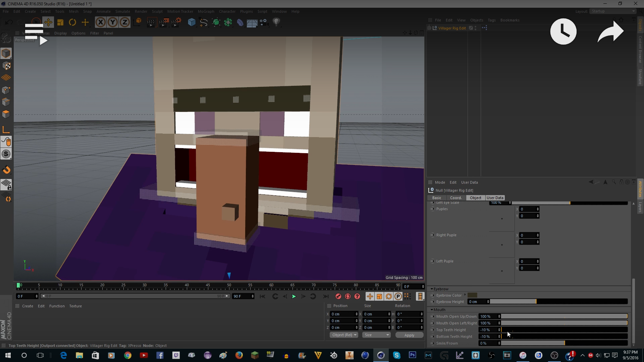Click the Apply button

click(409, 335)
